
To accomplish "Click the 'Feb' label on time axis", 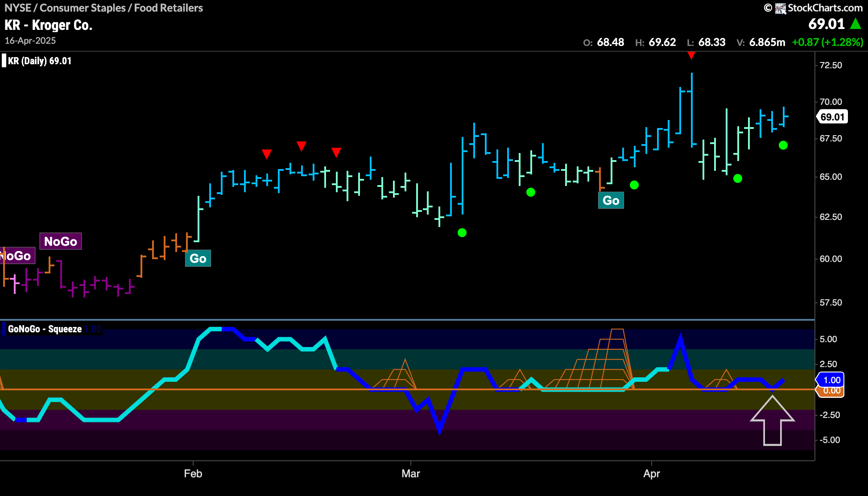I will [193, 473].
